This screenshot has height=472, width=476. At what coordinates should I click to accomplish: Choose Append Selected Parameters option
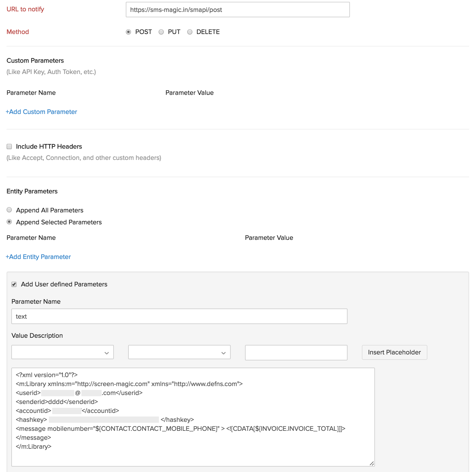(9, 222)
